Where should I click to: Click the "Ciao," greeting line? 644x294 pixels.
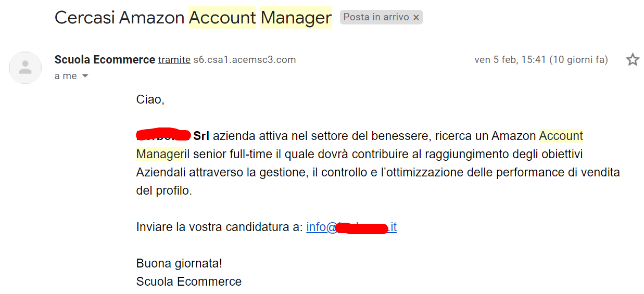pyautogui.click(x=150, y=99)
